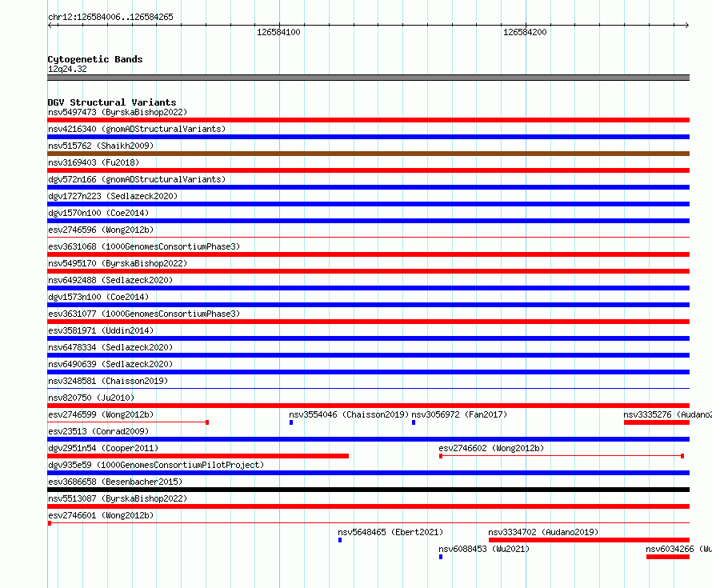Select dgv1573n100 (Coe2014) label
Viewport: 712px width, 588px height.
(x=98, y=297)
